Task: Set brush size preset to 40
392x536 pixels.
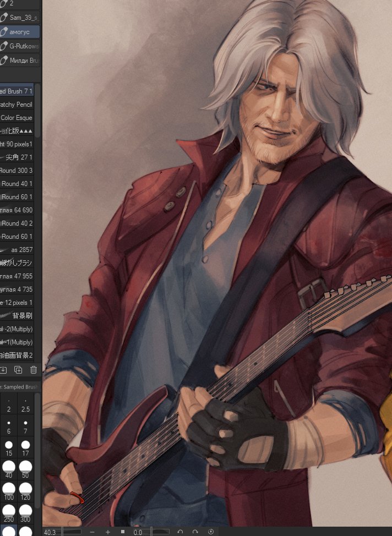Action: (x=9, y=469)
